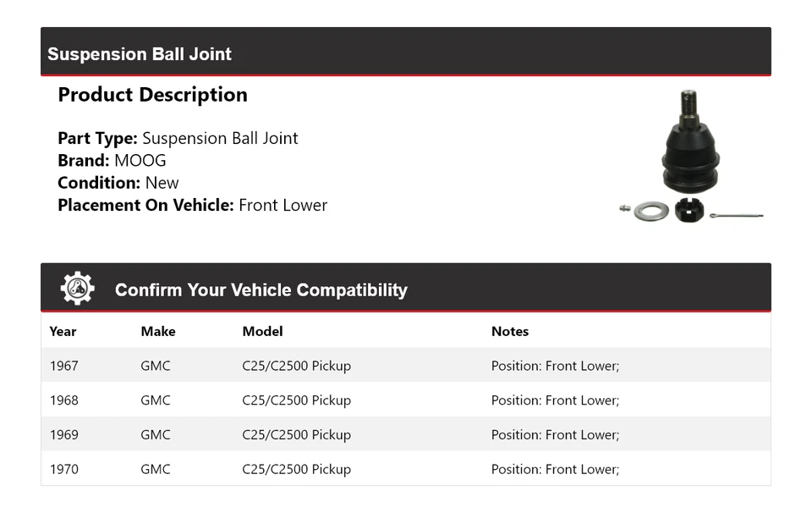Select the 1970 year cell
Screen dimensions: 812x513
click(x=64, y=469)
